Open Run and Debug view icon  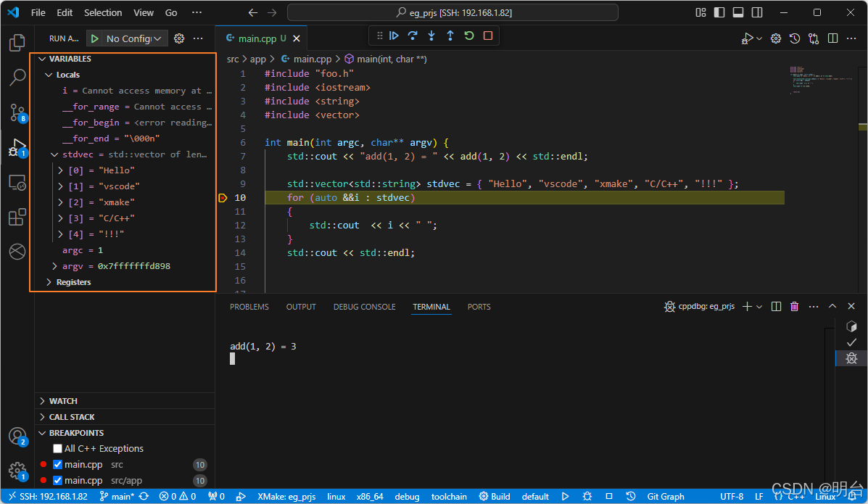pyautogui.click(x=17, y=148)
